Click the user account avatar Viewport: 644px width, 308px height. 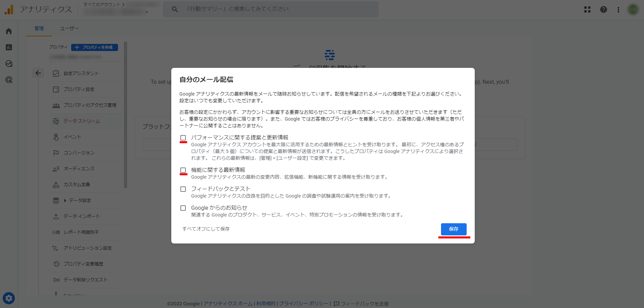633,9
